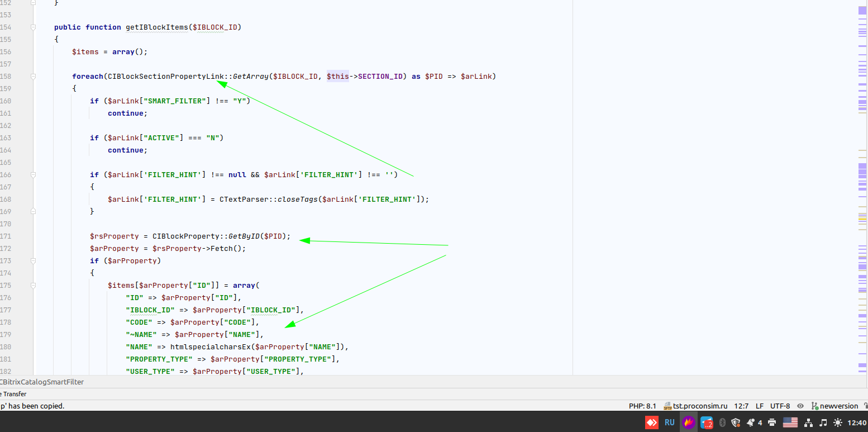The width and height of the screenshot is (868, 432).
Task: Select CBitrixCatalogSmartFilter breadcrumb
Action: tap(42, 382)
